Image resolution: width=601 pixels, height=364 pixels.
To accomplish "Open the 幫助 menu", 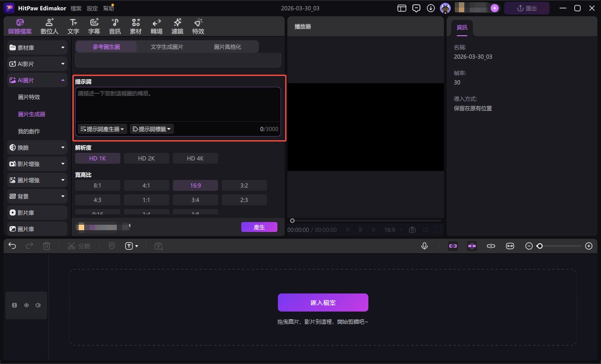I will [x=108, y=8].
